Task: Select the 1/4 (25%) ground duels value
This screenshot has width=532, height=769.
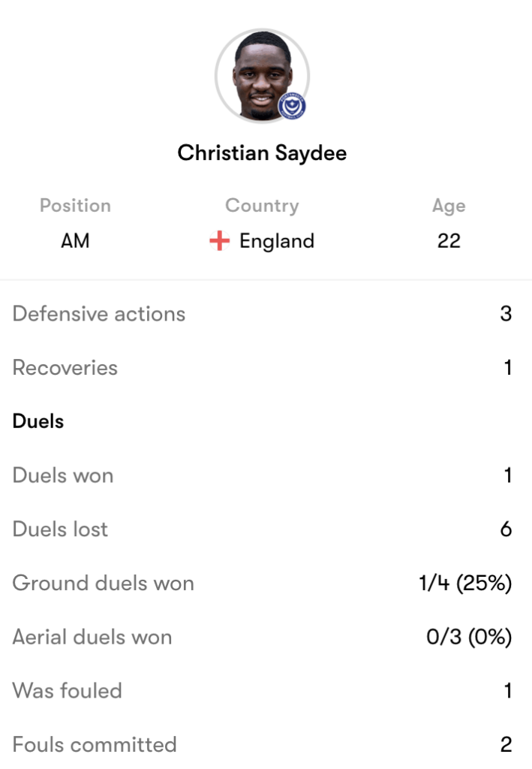Action: pos(465,583)
